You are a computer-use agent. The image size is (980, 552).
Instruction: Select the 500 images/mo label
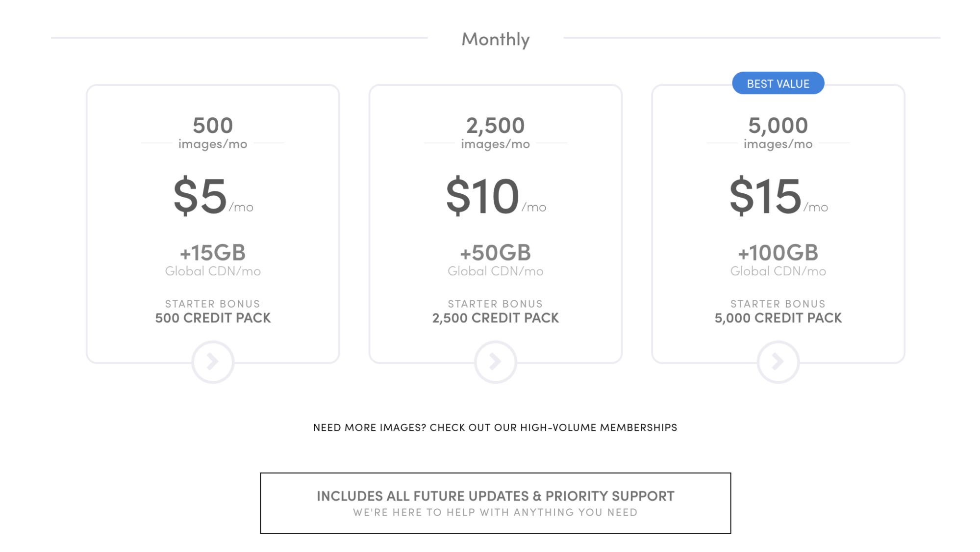click(x=213, y=132)
